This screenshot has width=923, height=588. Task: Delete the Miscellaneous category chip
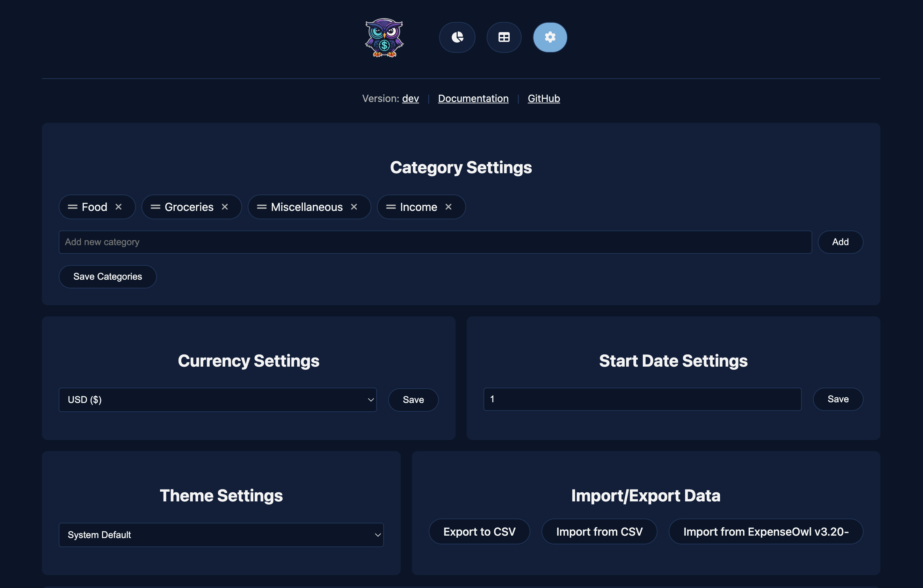pos(354,207)
